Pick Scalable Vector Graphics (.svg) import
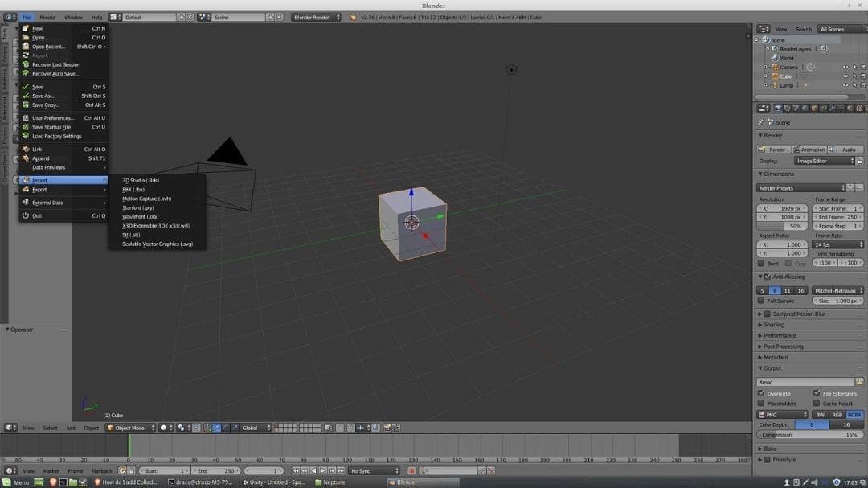Viewport: 868px width, 488px height. pos(158,244)
